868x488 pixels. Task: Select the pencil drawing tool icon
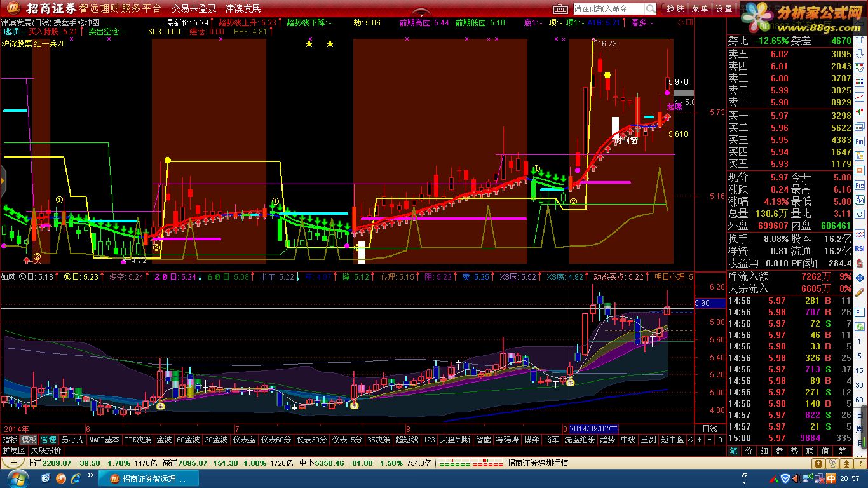[x=860, y=292]
